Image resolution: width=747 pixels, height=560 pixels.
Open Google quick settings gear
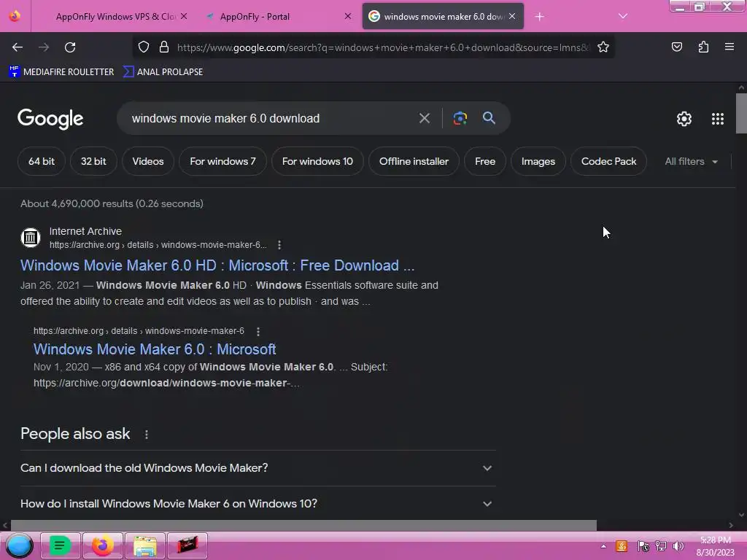[x=684, y=119]
